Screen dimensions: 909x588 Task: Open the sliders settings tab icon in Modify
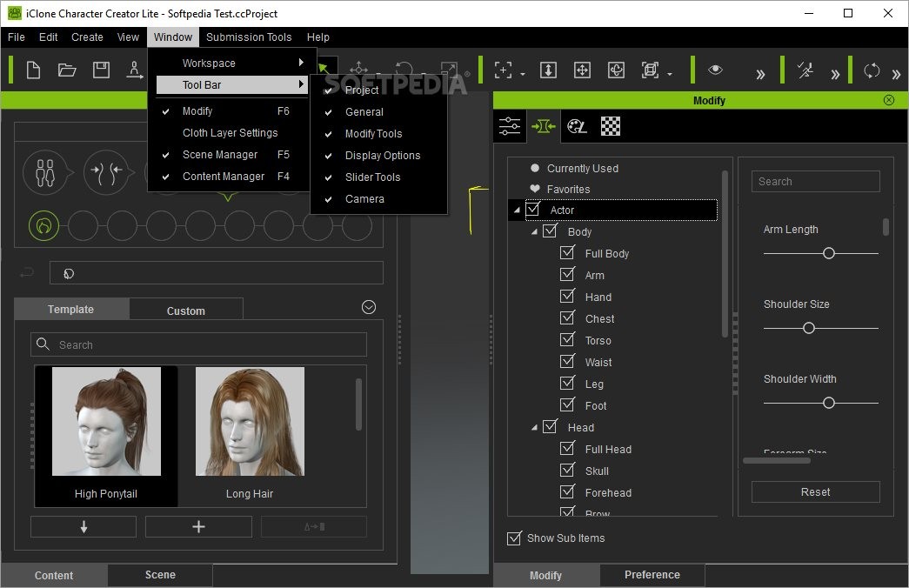510,126
